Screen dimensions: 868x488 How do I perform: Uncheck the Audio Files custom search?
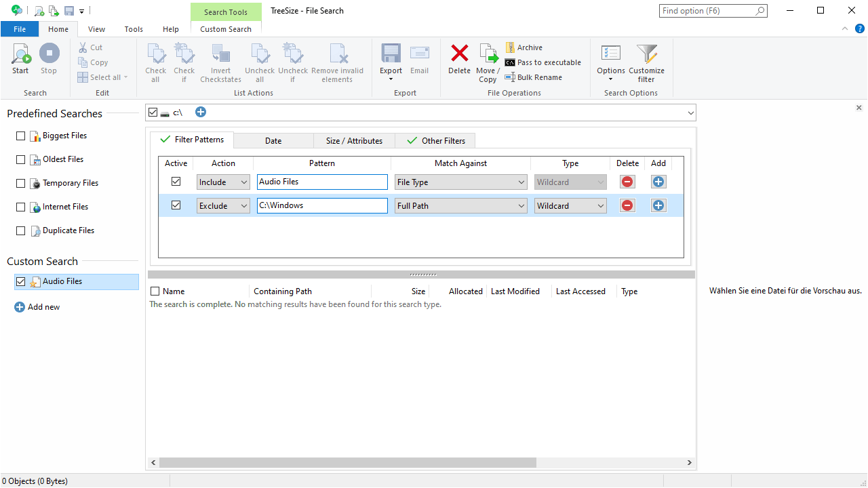[20, 281]
